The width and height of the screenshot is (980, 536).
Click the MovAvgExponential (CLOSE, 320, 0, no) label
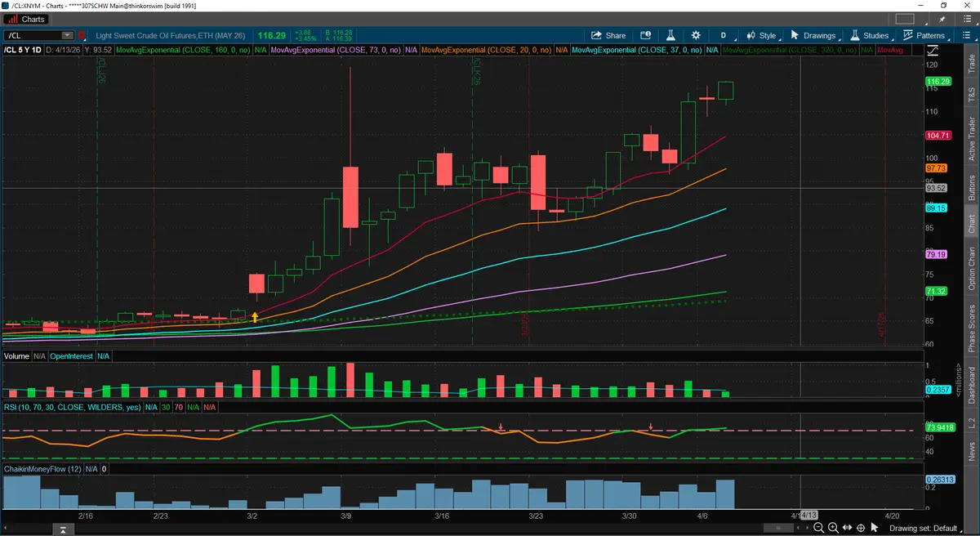point(790,51)
